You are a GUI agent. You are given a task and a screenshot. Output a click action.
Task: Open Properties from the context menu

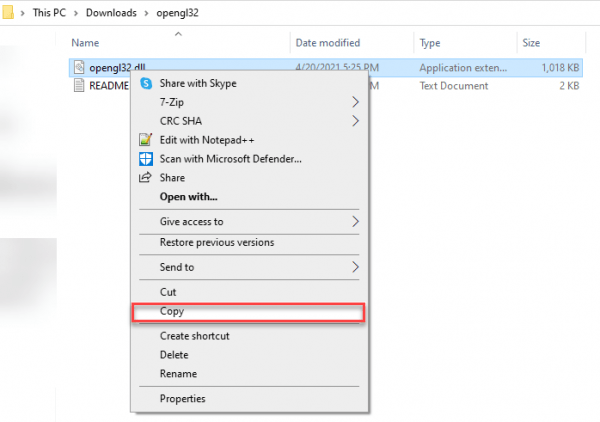pos(182,399)
